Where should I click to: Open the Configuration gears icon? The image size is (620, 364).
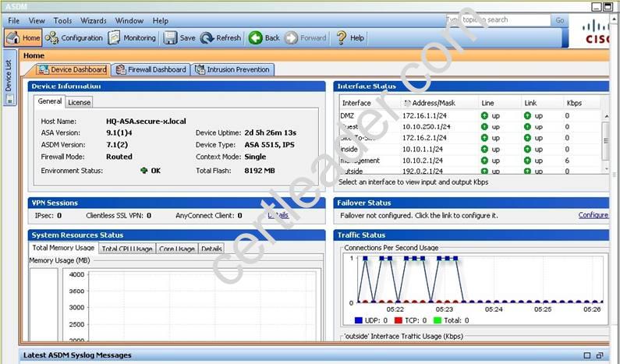(51, 38)
